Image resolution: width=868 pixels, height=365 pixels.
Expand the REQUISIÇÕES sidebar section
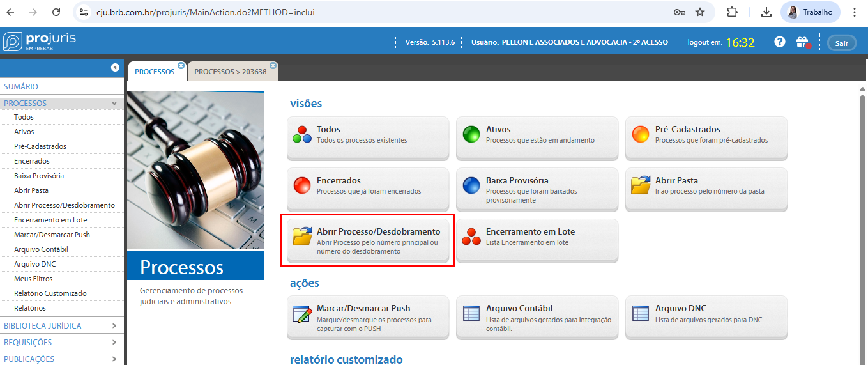point(114,342)
